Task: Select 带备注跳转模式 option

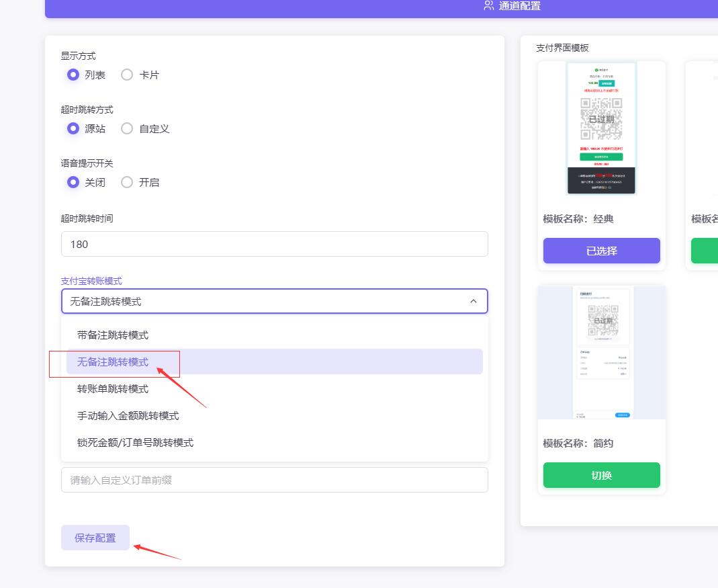Action: (x=113, y=335)
